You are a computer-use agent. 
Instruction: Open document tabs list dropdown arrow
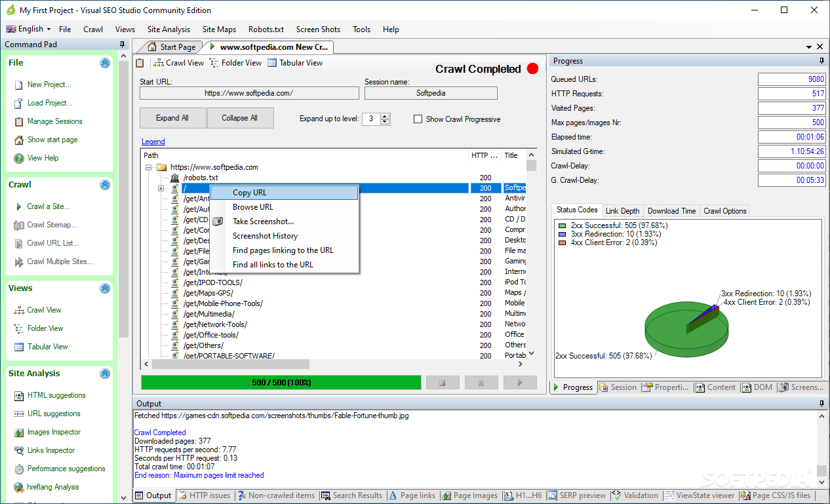[x=808, y=47]
